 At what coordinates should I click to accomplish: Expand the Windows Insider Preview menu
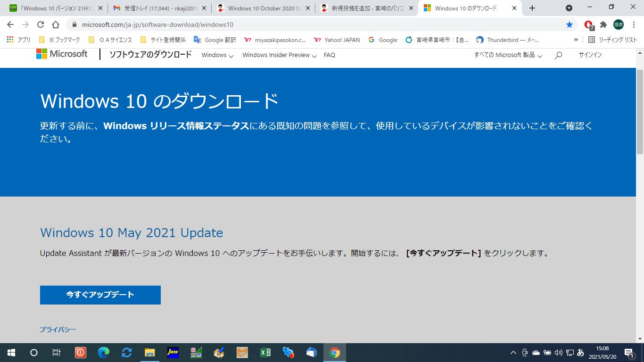coord(280,55)
